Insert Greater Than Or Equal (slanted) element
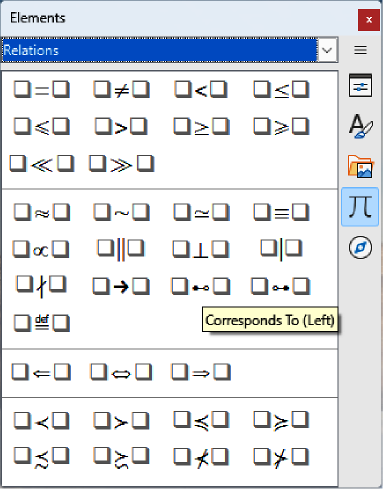The height and width of the screenshot is (489, 383). [281, 127]
